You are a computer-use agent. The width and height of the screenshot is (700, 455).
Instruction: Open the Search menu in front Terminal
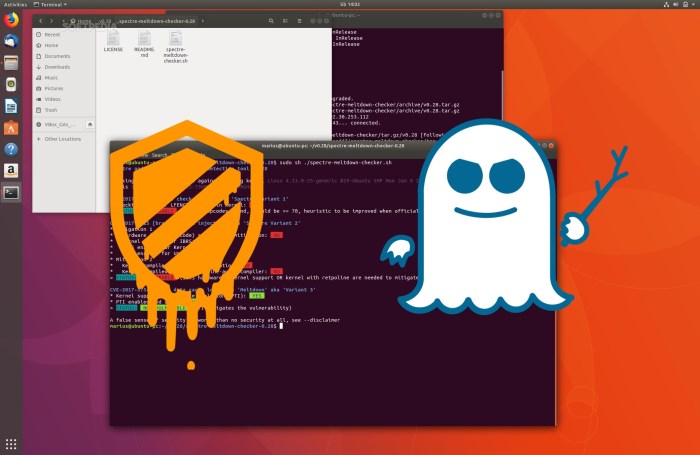coord(159,155)
